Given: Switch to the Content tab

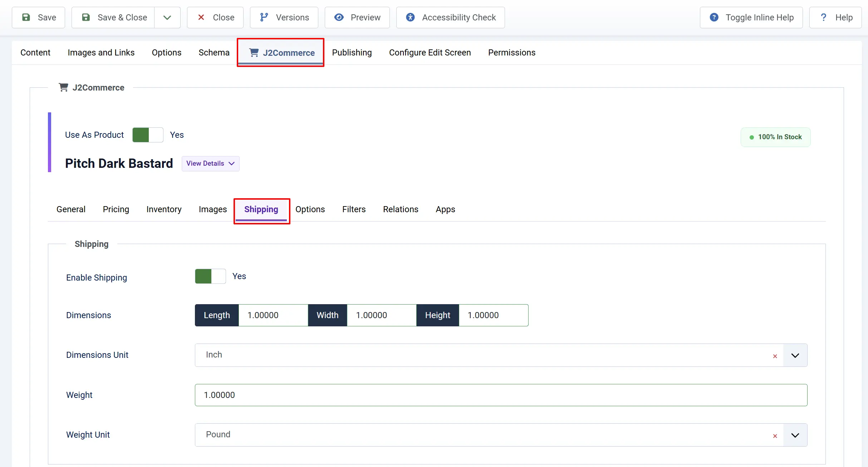Looking at the screenshot, I should [x=35, y=53].
